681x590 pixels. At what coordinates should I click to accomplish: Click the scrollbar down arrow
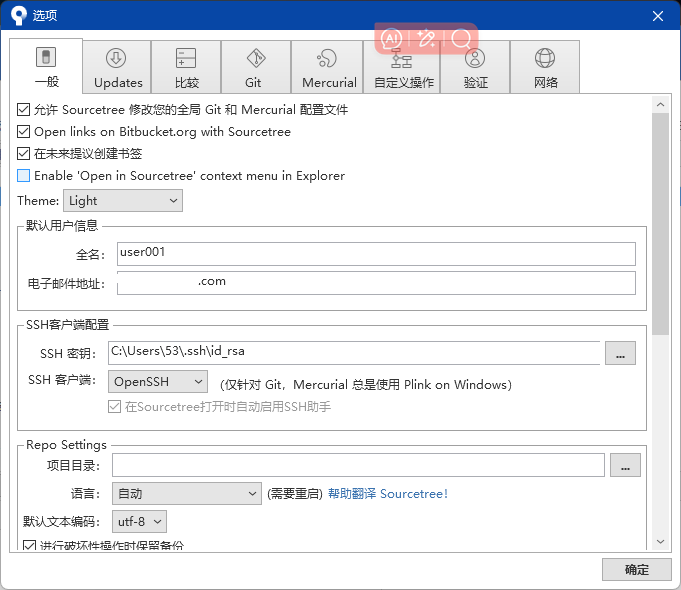(x=661, y=541)
